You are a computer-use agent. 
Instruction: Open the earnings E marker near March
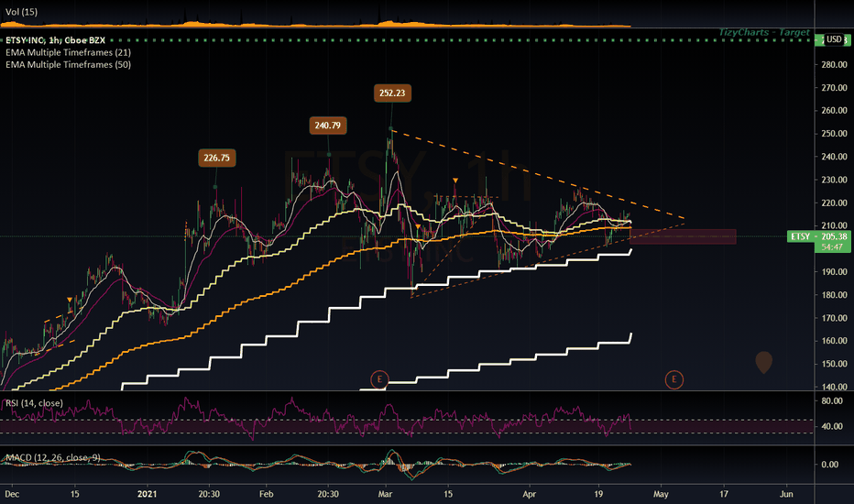pos(379,379)
